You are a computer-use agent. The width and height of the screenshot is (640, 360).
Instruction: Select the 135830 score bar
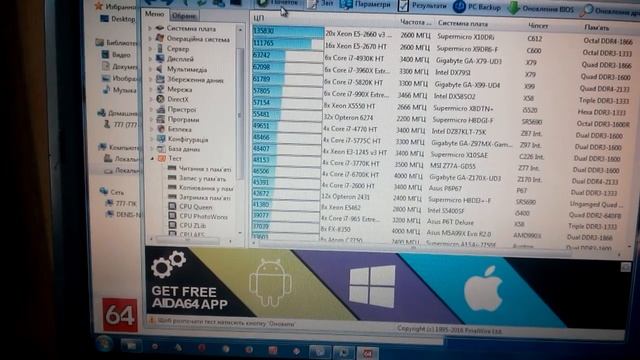(x=288, y=31)
